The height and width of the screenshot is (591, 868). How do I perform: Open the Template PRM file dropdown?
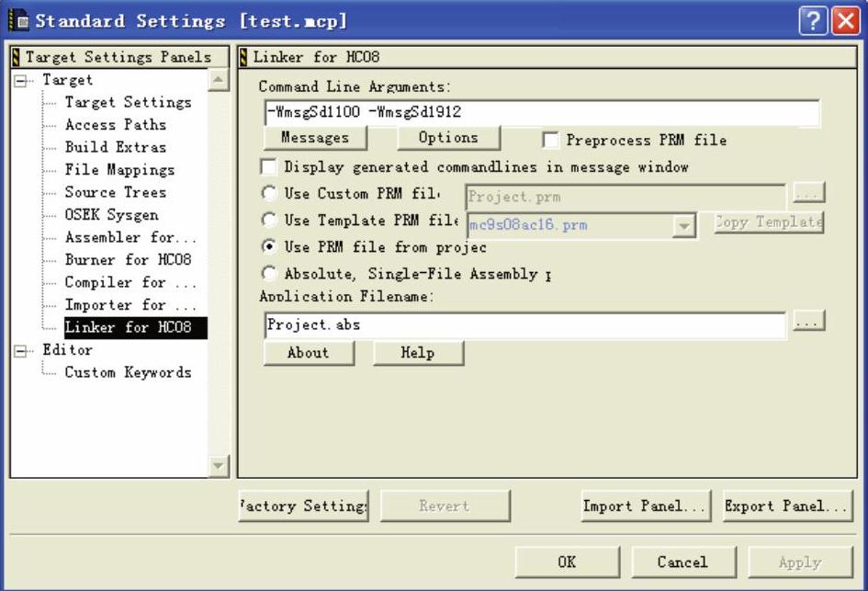(683, 224)
